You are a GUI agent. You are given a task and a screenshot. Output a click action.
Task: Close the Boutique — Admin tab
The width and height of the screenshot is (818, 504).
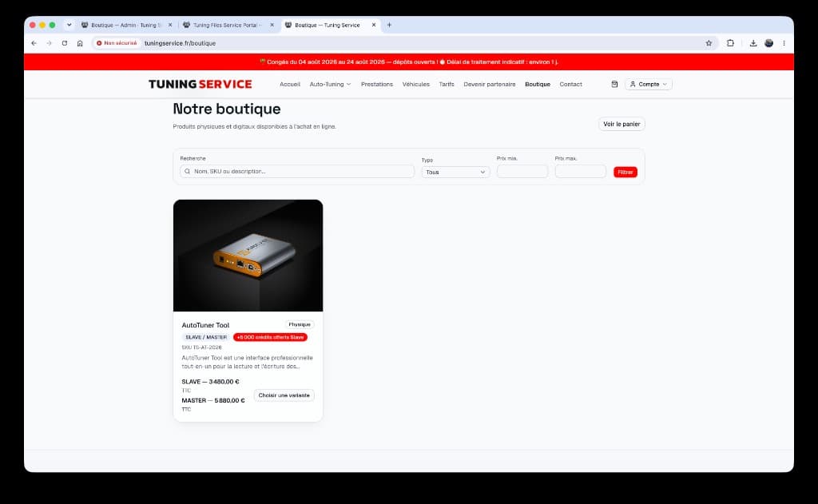(170, 25)
